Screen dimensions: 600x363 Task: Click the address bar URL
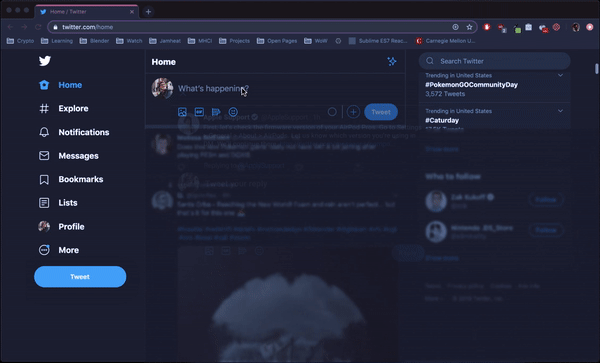(88, 27)
